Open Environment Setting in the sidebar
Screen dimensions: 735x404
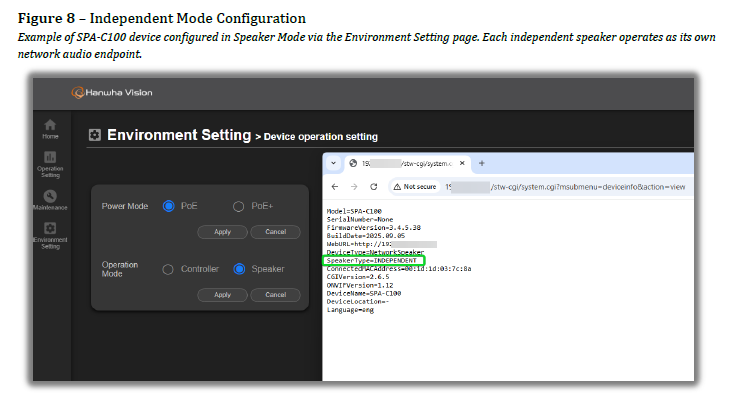[50, 236]
